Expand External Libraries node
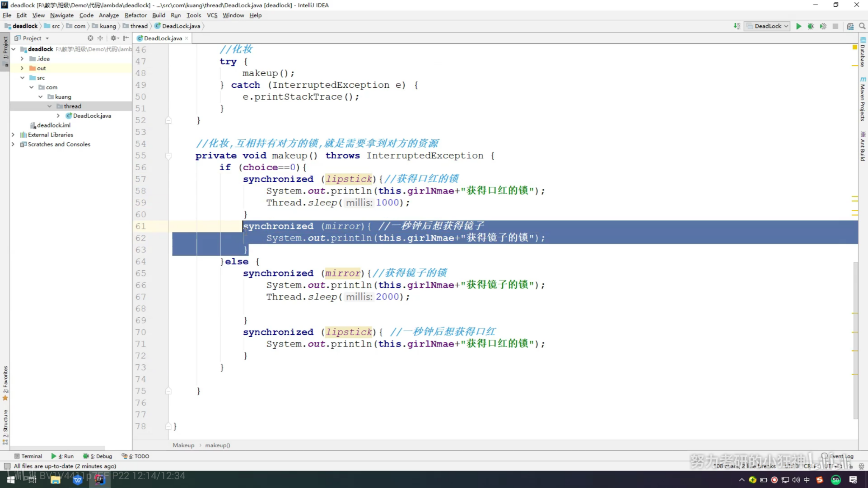 point(13,135)
